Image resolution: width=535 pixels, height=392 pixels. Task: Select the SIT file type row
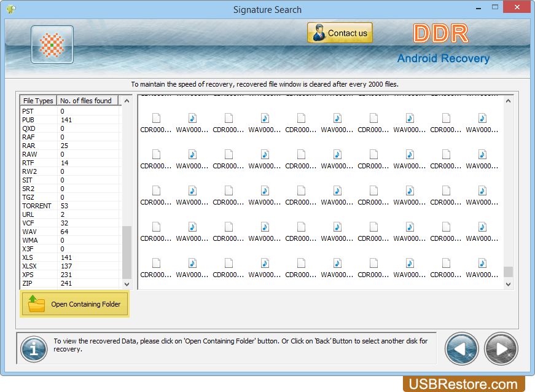coord(70,180)
